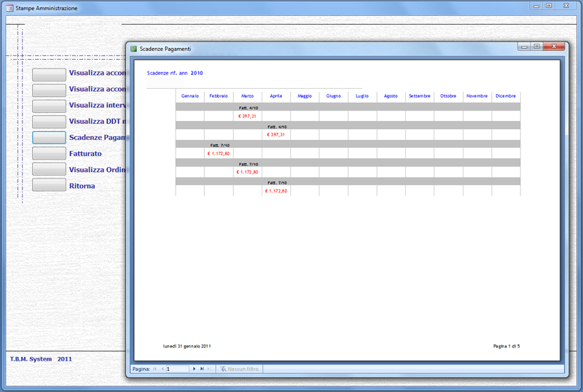The width and height of the screenshot is (583, 392).
Task: Click the Scadenze Pagamenti window title icon
Action: pos(133,49)
